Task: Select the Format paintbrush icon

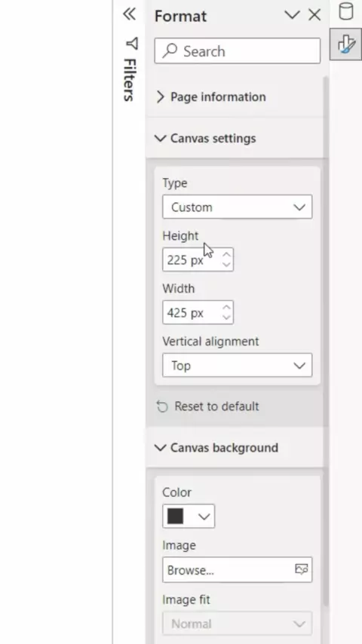Action: [346, 44]
